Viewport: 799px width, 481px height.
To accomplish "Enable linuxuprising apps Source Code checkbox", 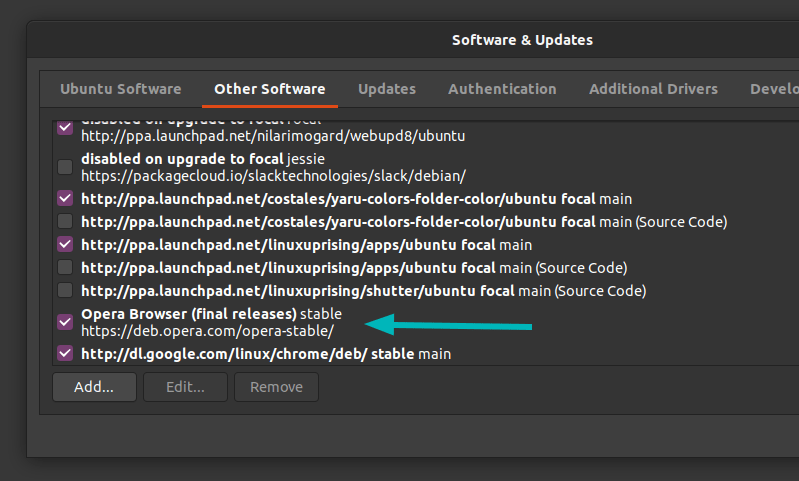I will click(x=65, y=267).
